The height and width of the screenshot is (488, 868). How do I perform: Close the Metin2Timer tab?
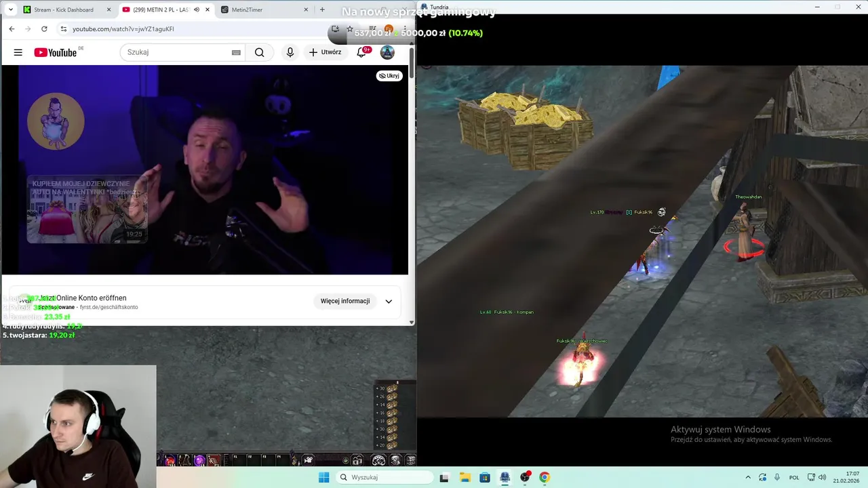[306, 9]
